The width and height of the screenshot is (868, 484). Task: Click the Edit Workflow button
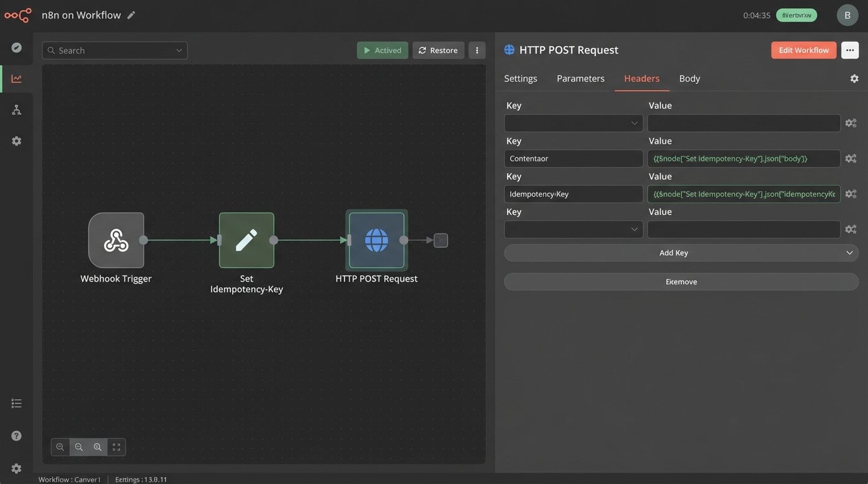[x=804, y=50]
